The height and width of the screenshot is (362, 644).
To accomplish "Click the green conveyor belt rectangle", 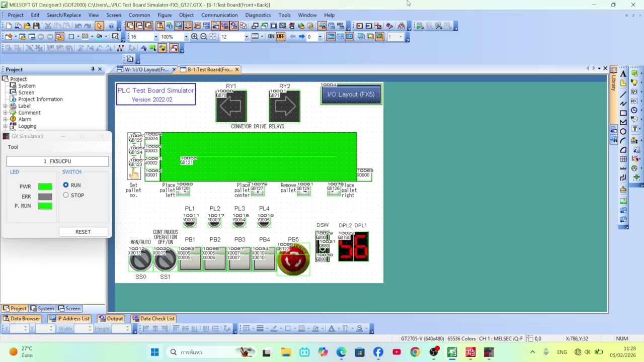I will coord(258,157).
